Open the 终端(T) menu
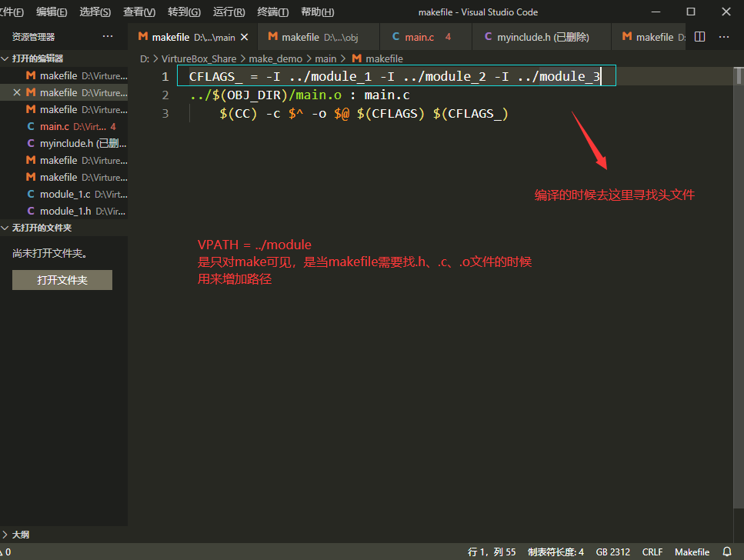This screenshot has height=560, width=744. 272,12
